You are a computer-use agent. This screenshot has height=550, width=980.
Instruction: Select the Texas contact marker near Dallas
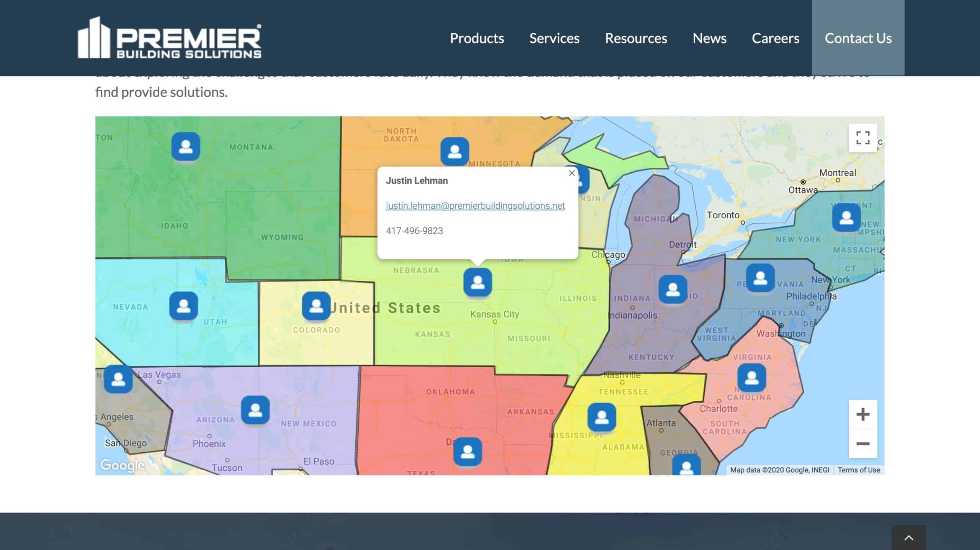click(x=467, y=452)
